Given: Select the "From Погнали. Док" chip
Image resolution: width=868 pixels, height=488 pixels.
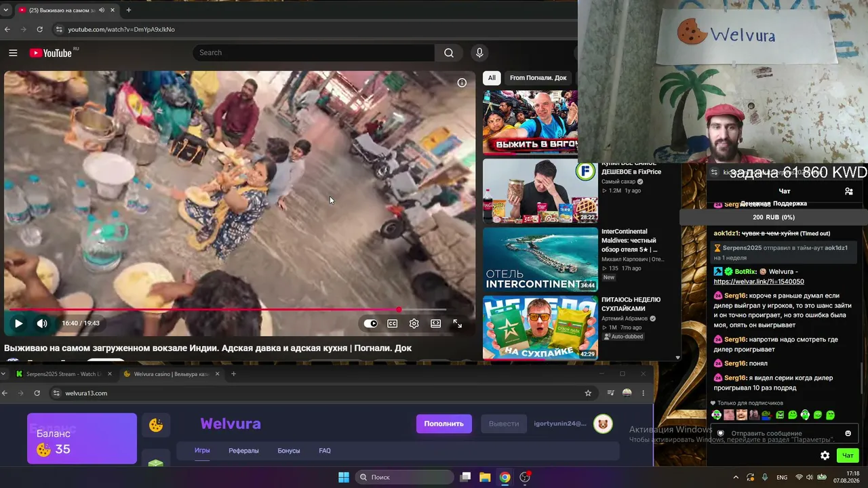Looking at the screenshot, I should pyautogui.click(x=538, y=78).
